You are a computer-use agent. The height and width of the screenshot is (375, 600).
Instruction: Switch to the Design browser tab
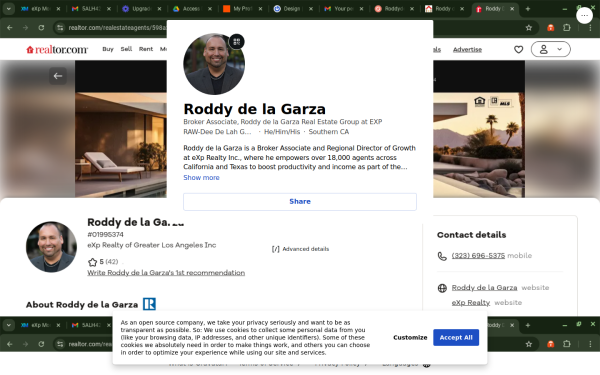[x=293, y=8]
